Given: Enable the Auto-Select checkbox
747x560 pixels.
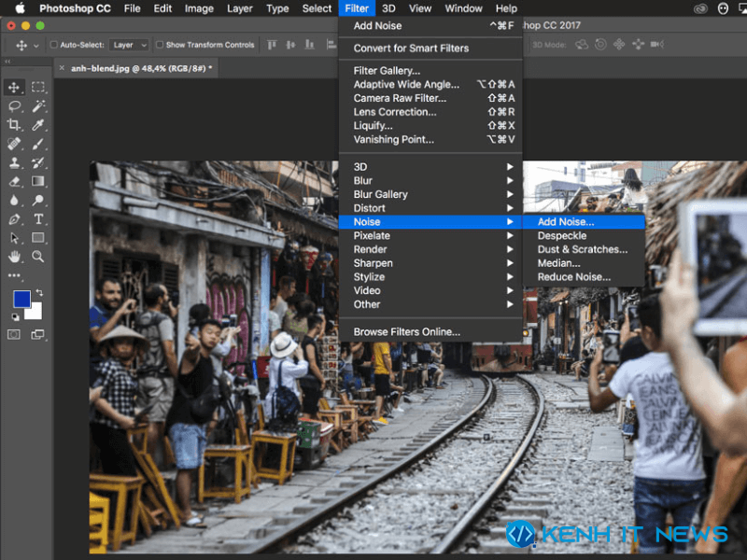Looking at the screenshot, I should (x=54, y=45).
